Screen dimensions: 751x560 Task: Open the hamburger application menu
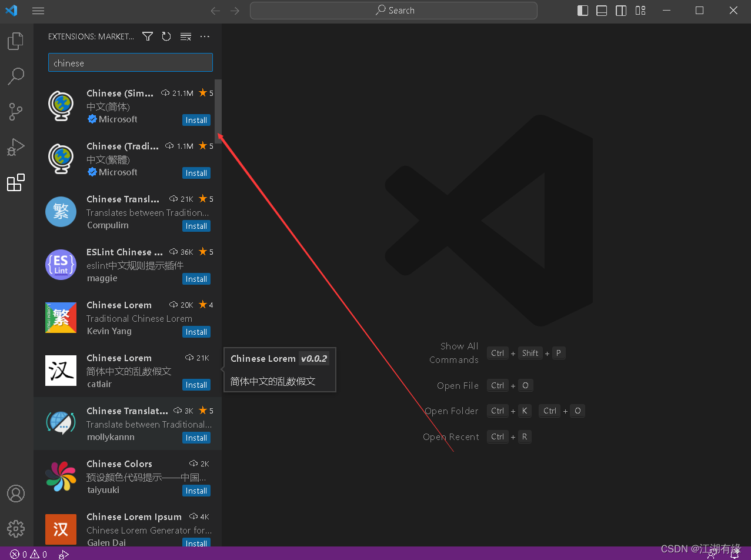point(38,11)
